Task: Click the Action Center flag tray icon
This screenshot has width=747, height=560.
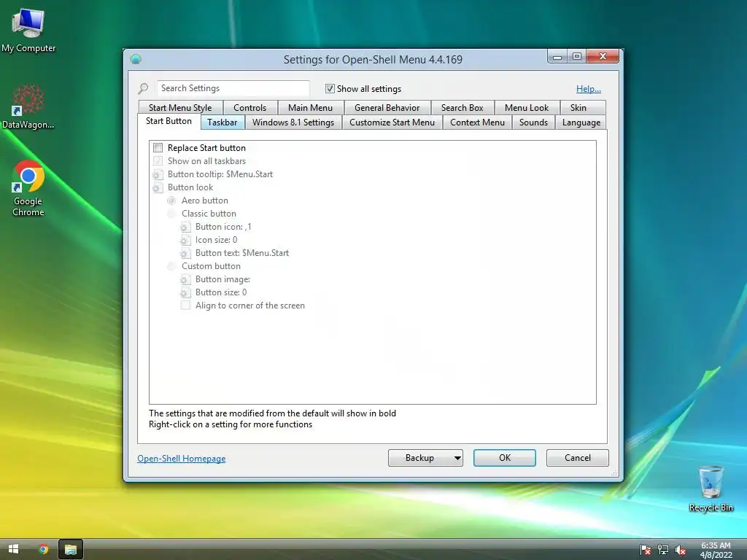Action: 645,550
